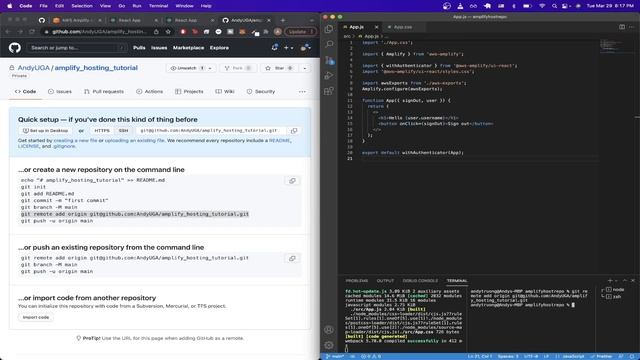Open macOS Control Center
The height and width of the screenshot is (360, 640).
[565, 6]
